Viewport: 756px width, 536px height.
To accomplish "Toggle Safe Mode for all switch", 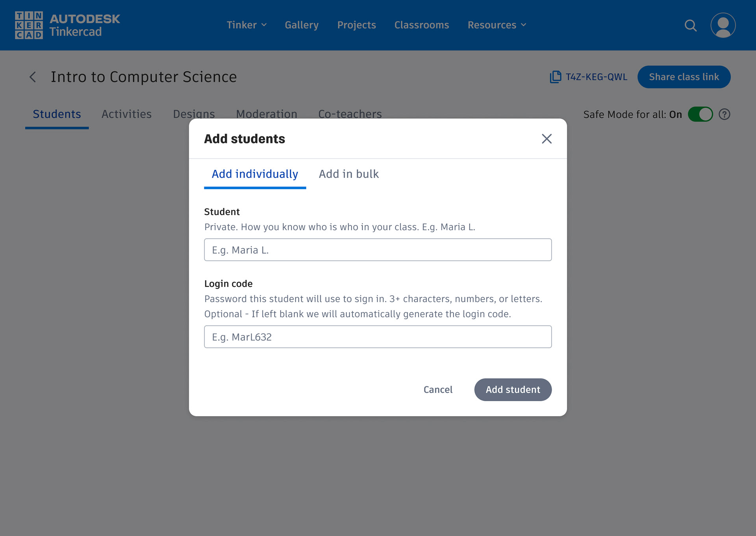I will (700, 114).
